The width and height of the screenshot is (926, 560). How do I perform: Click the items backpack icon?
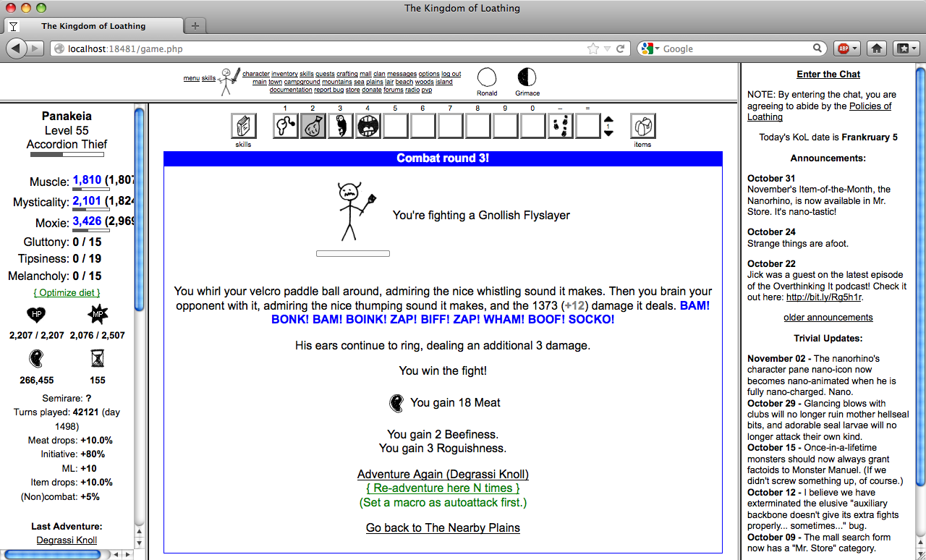(x=642, y=126)
